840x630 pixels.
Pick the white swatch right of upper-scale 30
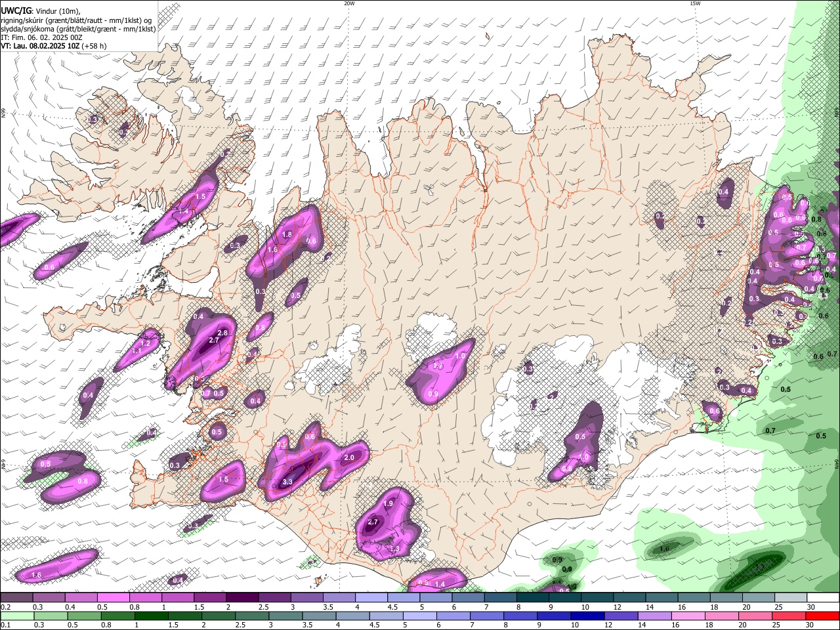point(824,597)
